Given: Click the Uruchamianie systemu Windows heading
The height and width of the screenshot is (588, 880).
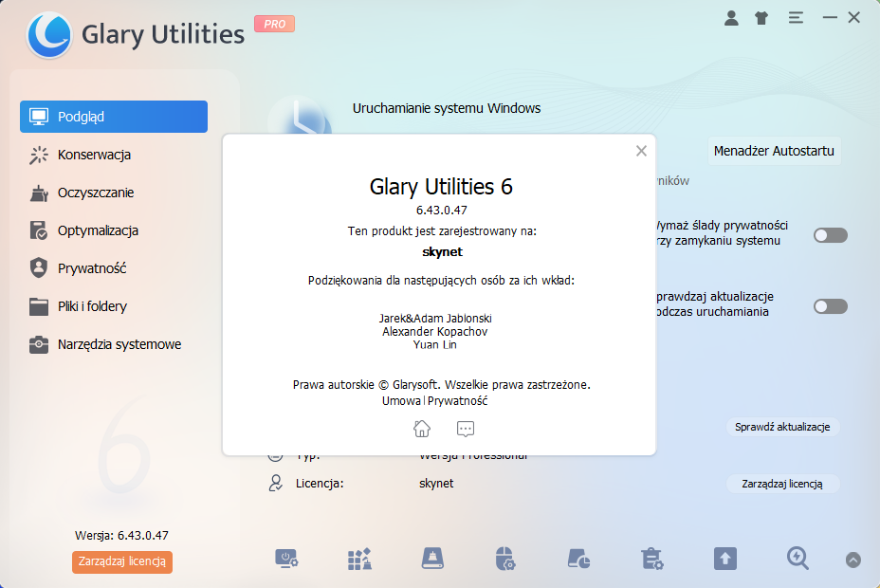Looking at the screenshot, I should coord(447,108).
